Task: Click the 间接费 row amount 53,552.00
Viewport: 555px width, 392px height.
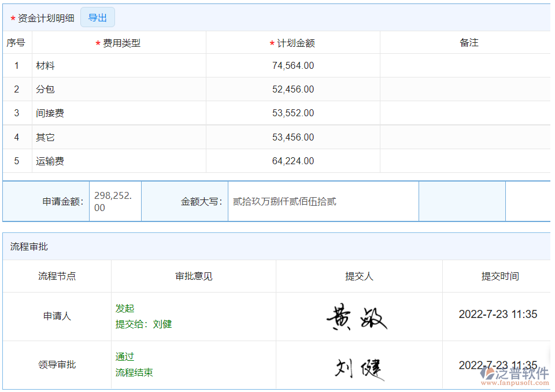Action: point(294,113)
